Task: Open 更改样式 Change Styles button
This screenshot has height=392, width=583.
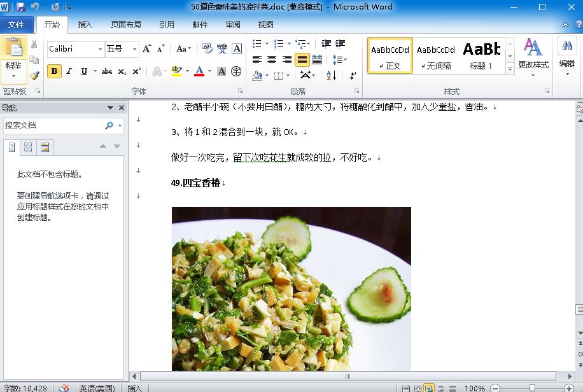Action: pos(533,57)
